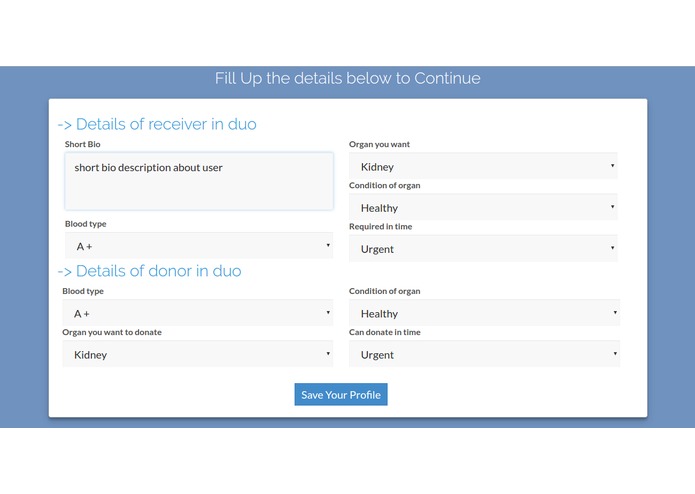Click the 'Organ you want to donate' label
The width and height of the screenshot is (695, 494).
coord(112,332)
